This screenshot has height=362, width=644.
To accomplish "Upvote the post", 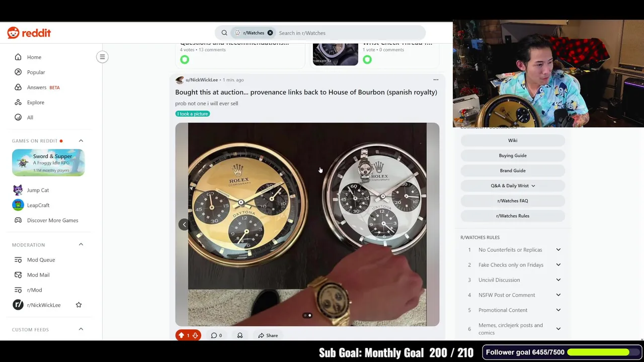I will (181, 335).
